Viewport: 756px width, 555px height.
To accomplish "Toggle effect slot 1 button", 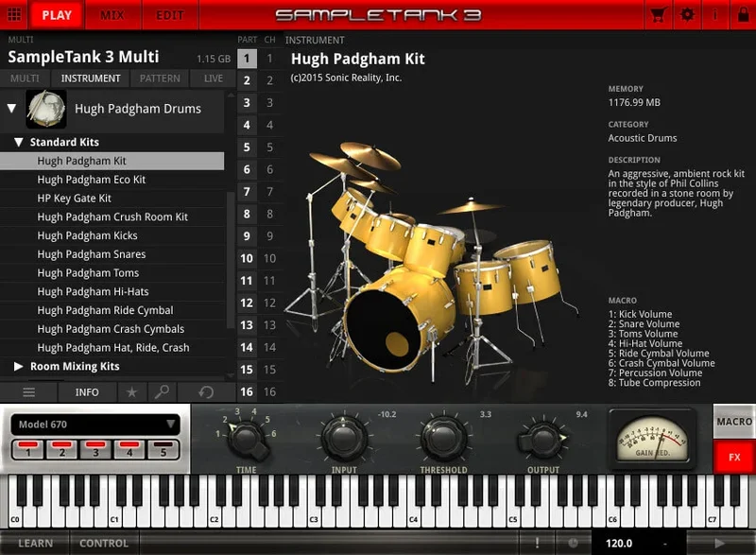I will point(28,449).
